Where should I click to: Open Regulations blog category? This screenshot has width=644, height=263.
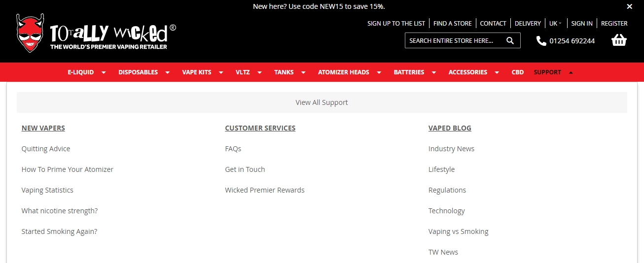pyautogui.click(x=447, y=190)
